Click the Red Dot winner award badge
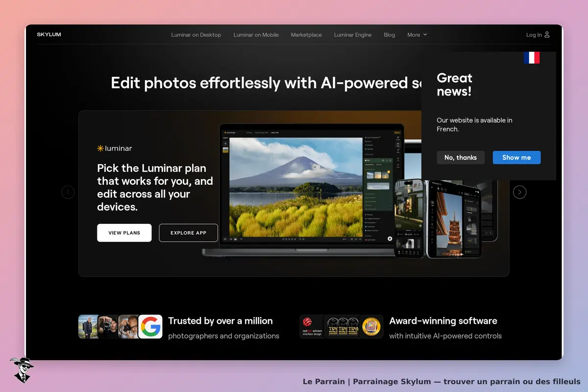Image resolution: width=588 pixels, height=392 pixels. coord(312,327)
